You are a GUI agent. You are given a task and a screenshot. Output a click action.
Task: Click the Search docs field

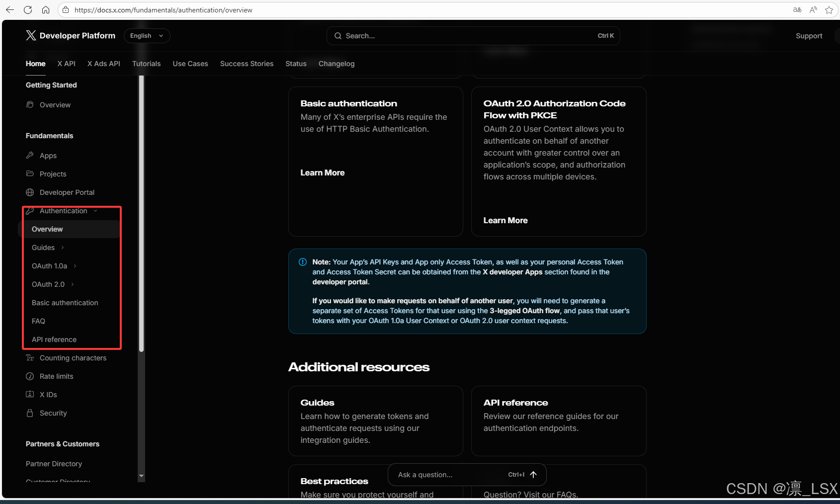pos(473,36)
